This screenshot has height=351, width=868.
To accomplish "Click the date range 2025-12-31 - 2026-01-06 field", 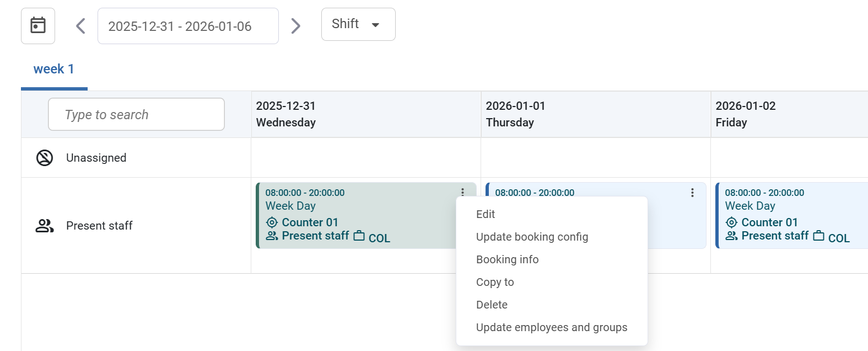I will [188, 26].
